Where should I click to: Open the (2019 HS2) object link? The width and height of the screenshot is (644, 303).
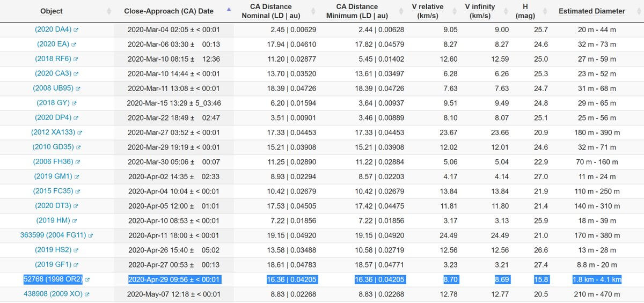52,250
